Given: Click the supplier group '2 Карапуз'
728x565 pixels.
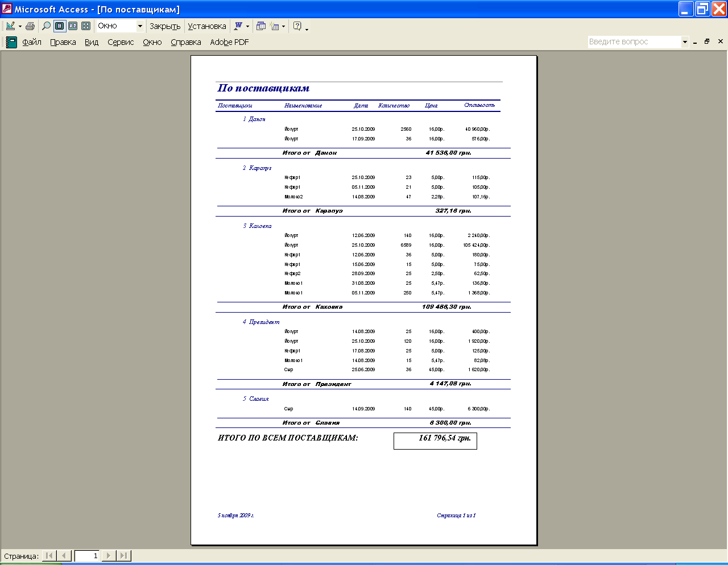Looking at the screenshot, I should pyautogui.click(x=257, y=168).
